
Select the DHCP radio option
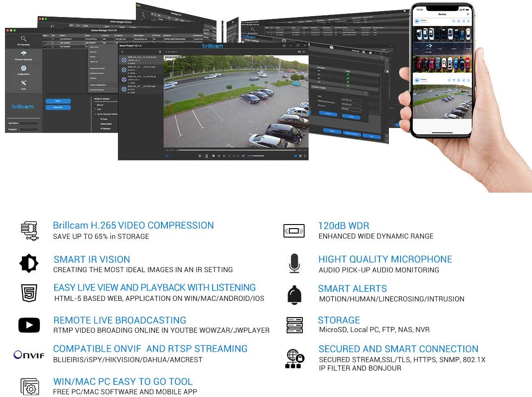point(96,109)
